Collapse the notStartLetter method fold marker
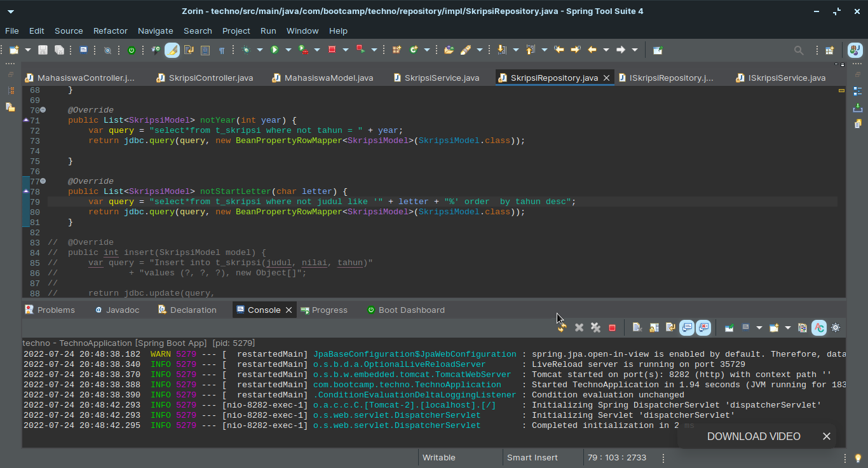868x468 pixels. (x=43, y=181)
